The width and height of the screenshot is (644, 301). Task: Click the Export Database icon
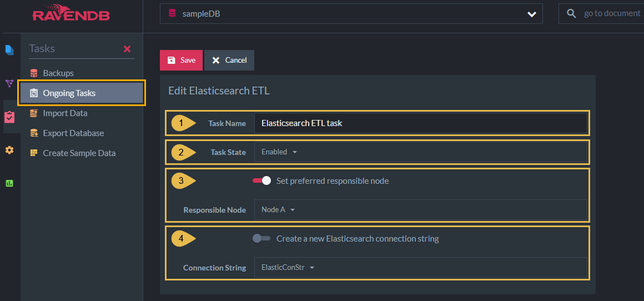click(34, 133)
